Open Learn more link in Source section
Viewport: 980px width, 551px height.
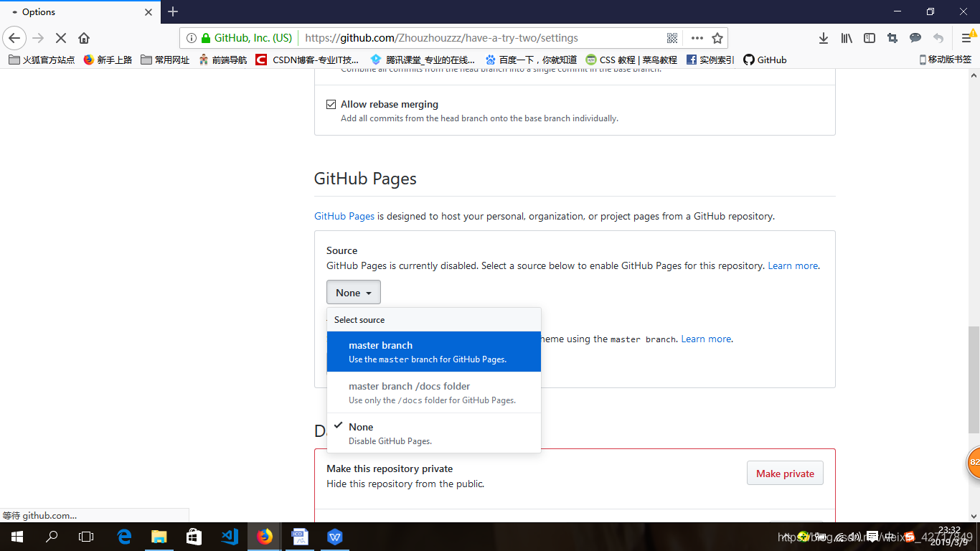pyautogui.click(x=793, y=265)
